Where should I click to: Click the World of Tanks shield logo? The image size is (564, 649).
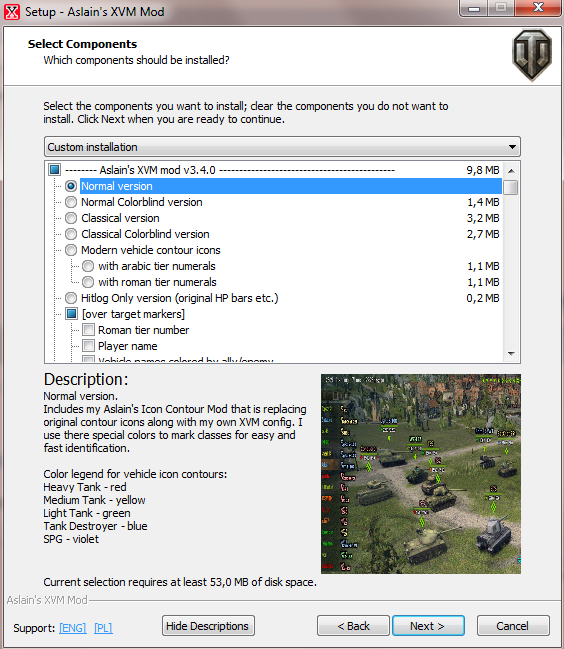(532, 54)
